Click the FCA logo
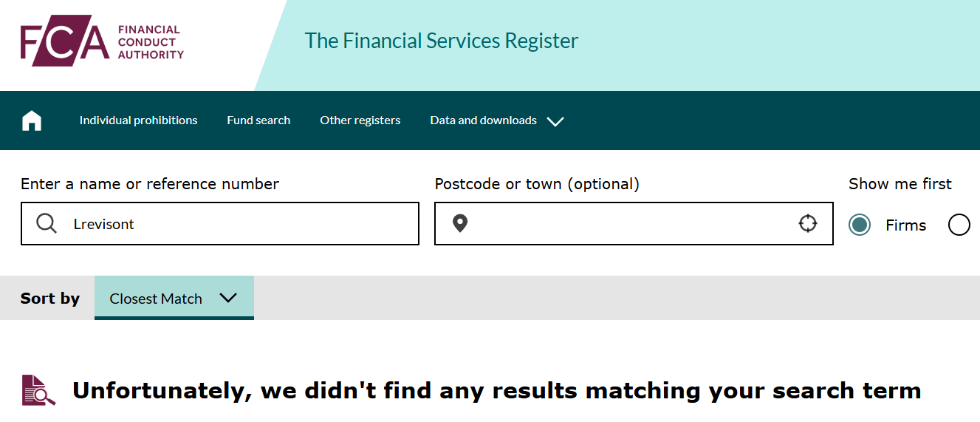980x422 pixels. 64,41
